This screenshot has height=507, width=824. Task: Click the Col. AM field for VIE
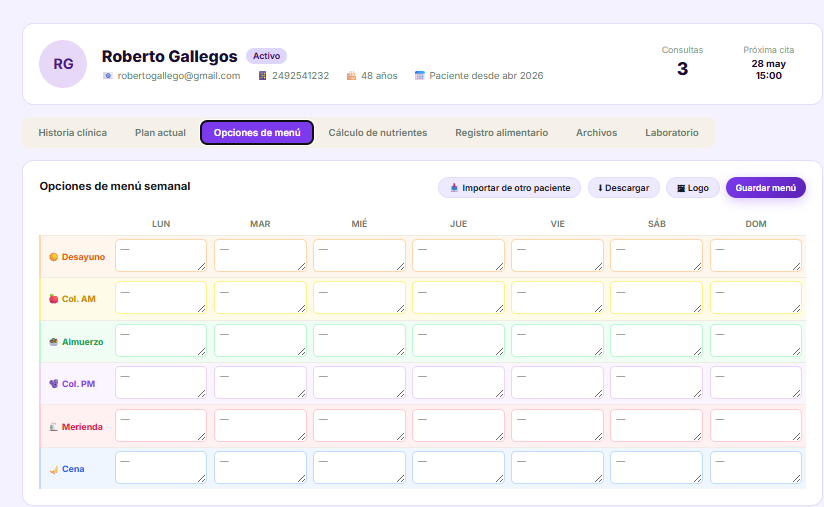[558, 298]
